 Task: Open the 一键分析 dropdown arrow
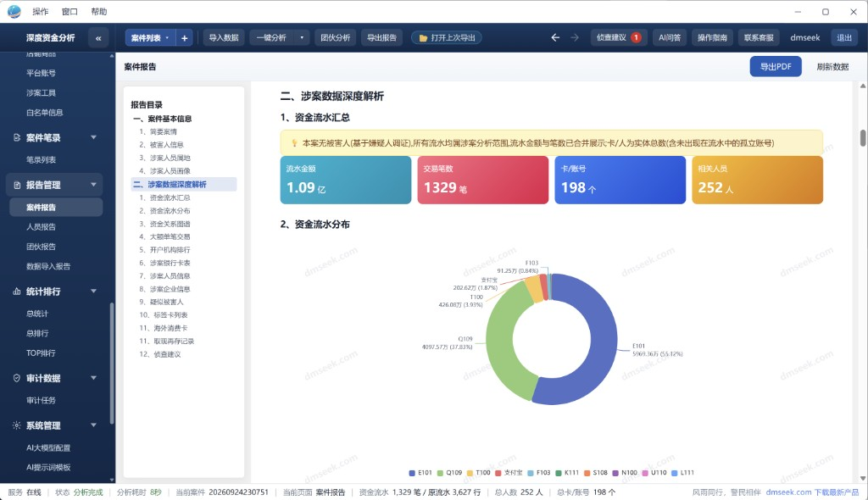(x=302, y=38)
